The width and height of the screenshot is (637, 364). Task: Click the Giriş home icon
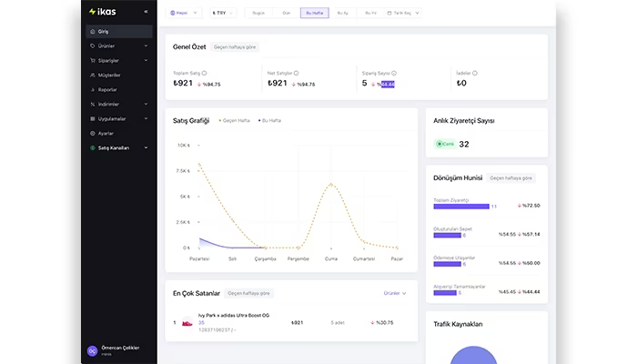tap(93, 31)
